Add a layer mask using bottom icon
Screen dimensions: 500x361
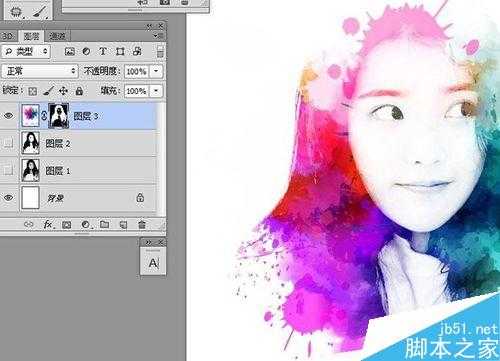pos(67,225)
